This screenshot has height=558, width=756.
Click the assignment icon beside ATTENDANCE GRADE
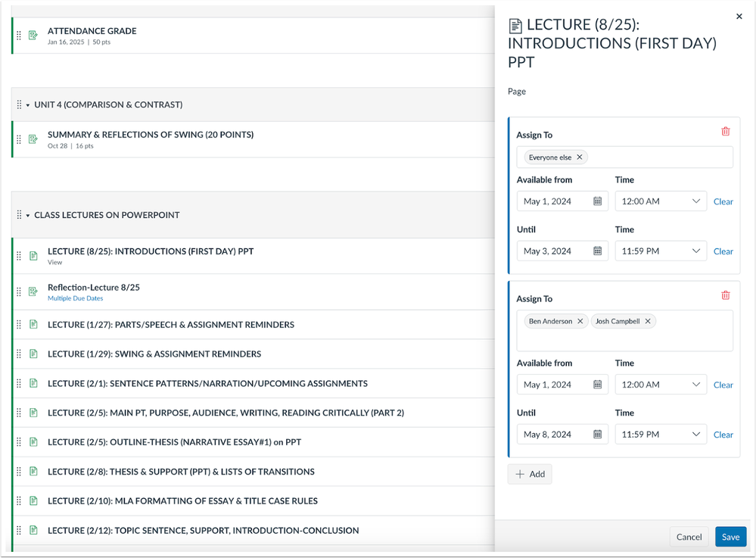pos(33,36)
